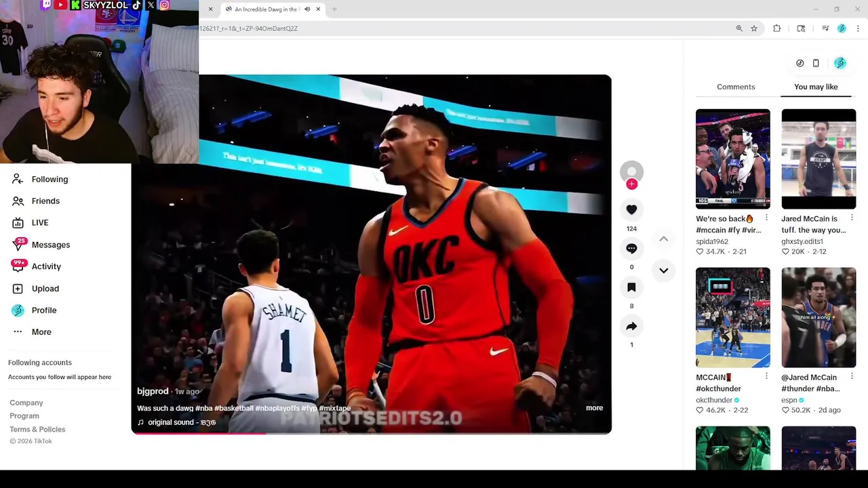Open the Following feed in sidebar

click(50, 179)
